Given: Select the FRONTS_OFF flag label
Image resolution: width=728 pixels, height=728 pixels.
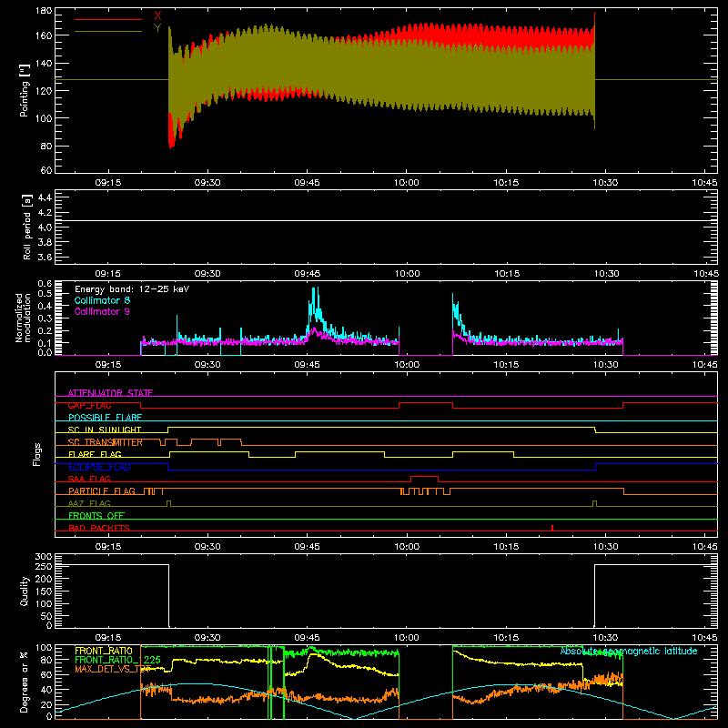Looking at the screenshot, I should (x=96, y=516).
